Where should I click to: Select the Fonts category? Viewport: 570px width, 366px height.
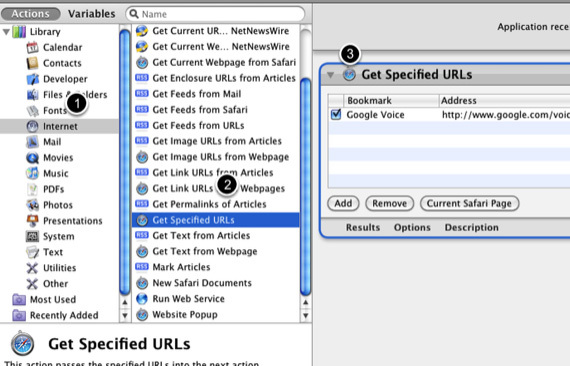(59, 110)
